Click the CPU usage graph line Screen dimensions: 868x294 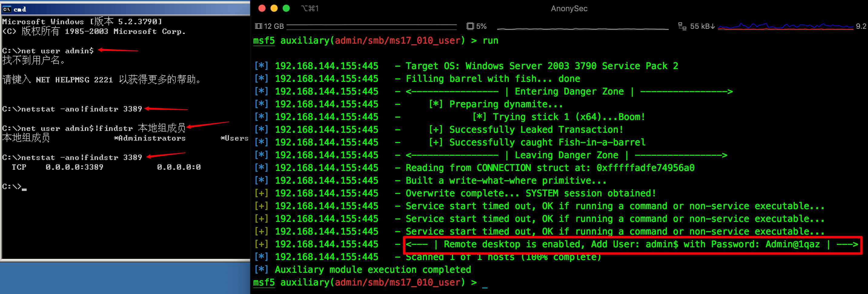583,29
